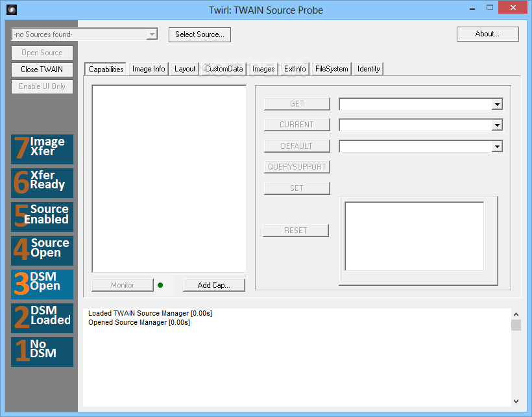The width and height of the screenshot is (532, 417).
Task: Click the Add Cap... button
Action: click(x=213, y=285)
